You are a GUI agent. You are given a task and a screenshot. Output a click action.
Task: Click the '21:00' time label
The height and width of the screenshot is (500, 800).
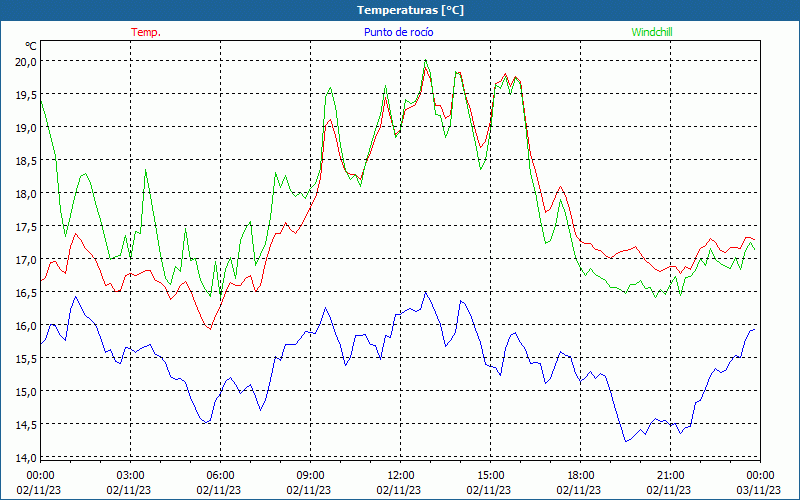click(670, 475)
